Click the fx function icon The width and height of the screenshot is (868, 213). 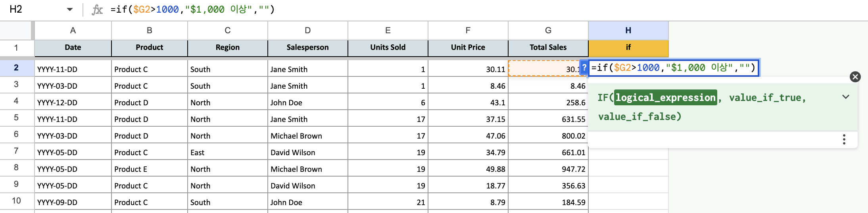coord(97,10)
